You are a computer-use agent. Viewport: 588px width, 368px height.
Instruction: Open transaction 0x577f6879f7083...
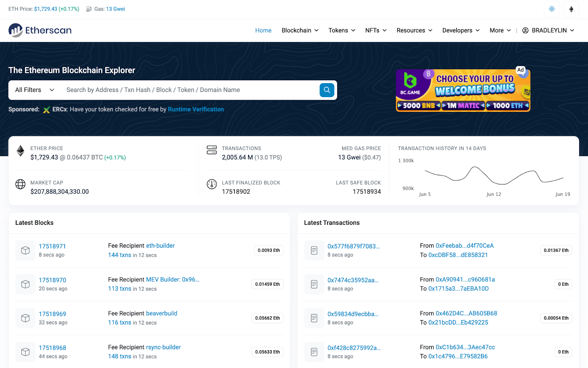[x=354, y=246]
